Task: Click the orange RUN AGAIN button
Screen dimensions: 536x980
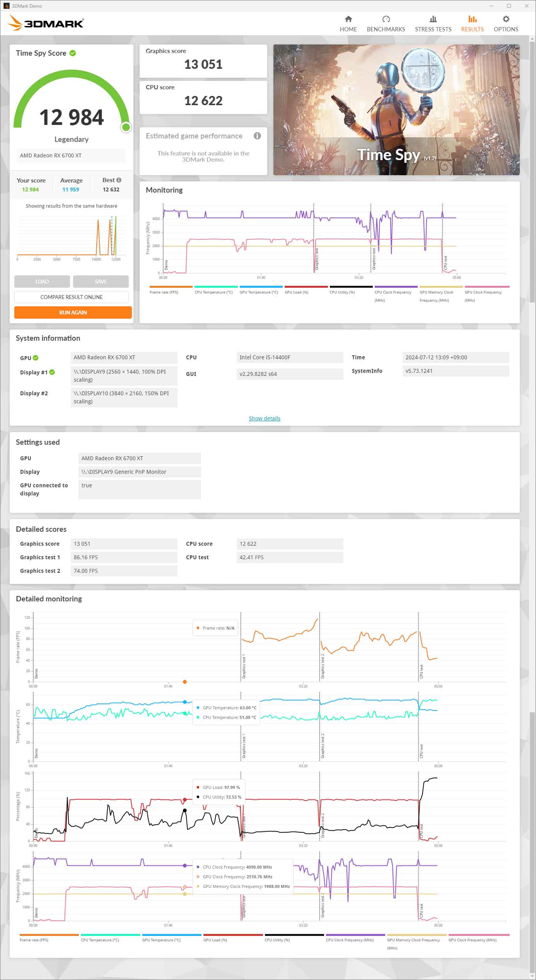Action: coord(73,312)
